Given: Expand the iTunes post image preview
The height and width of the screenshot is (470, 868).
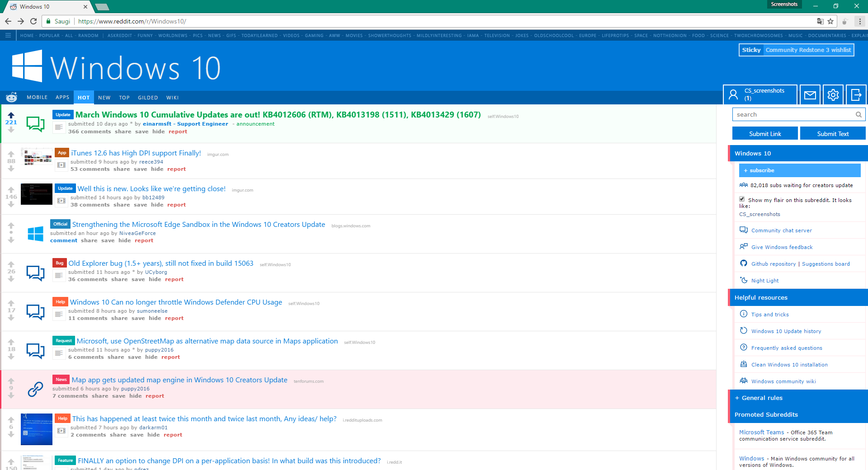Looking at the screenshot, I should click(x=61, y=165).
